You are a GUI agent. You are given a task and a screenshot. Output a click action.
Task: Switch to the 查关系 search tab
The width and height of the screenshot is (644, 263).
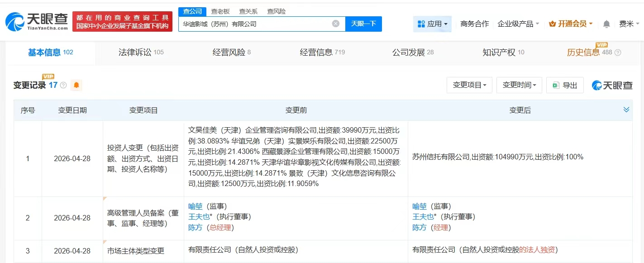pos(248,11)
